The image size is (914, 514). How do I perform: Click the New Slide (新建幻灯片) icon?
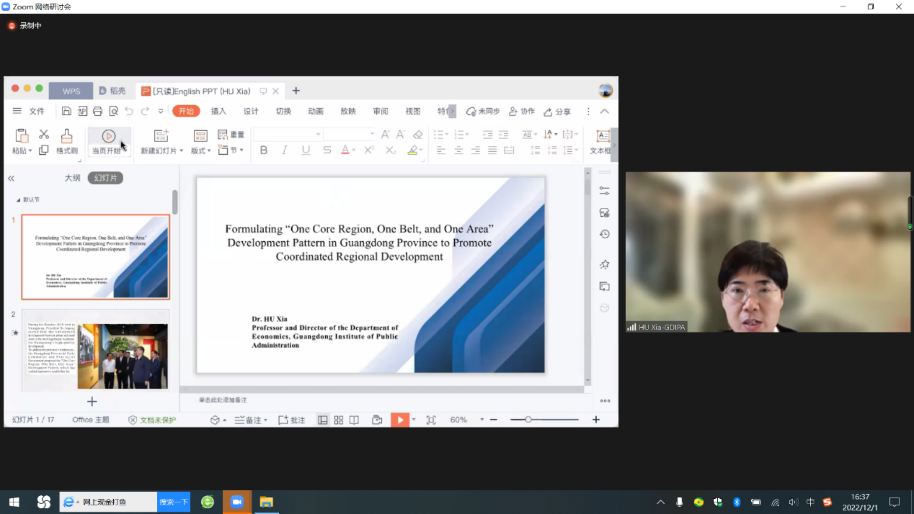(x=161, y=136)
